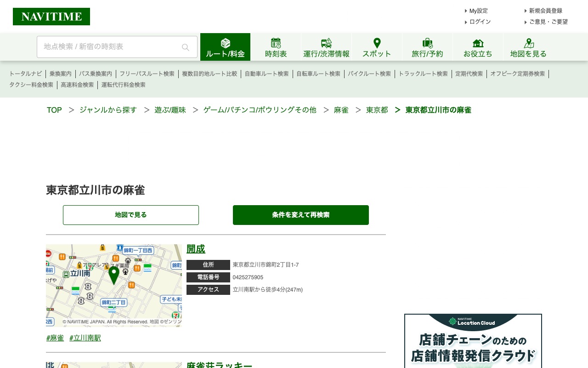Click the #立川南駅 hashtag link
This screenshot has width=588, height=368.
point(85,338)
